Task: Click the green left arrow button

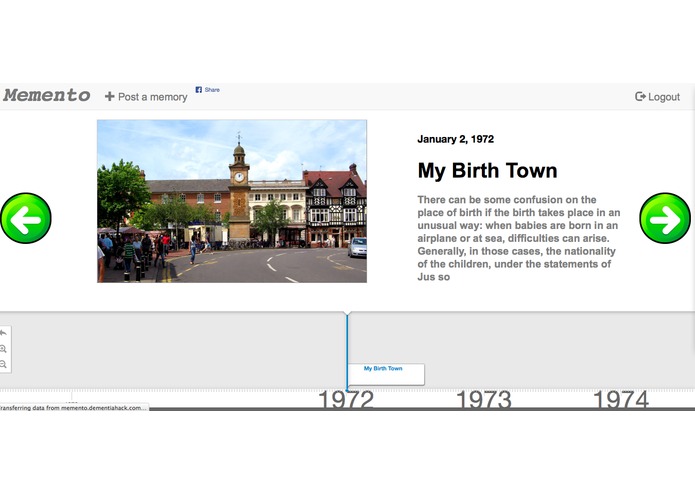Action: (x=26, y=218)
